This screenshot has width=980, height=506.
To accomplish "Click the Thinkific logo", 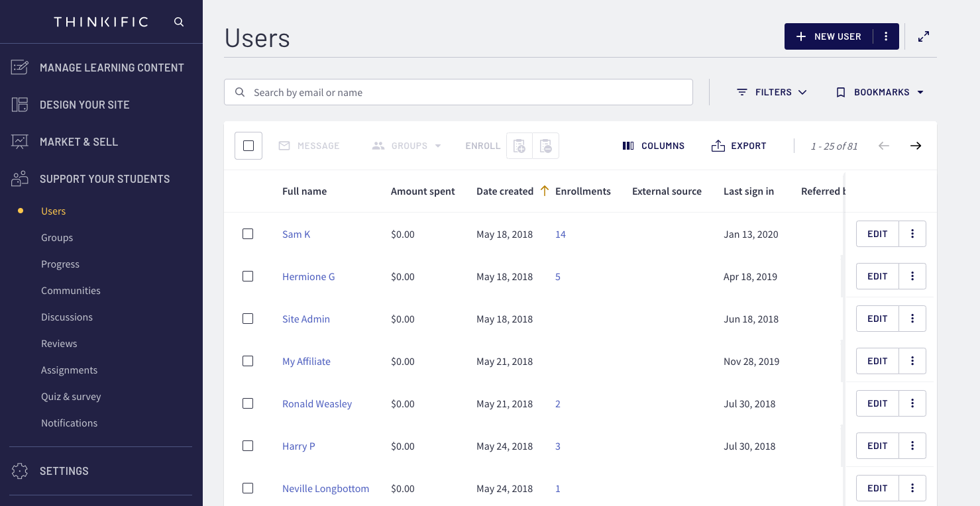I will (x=101, y=22).
